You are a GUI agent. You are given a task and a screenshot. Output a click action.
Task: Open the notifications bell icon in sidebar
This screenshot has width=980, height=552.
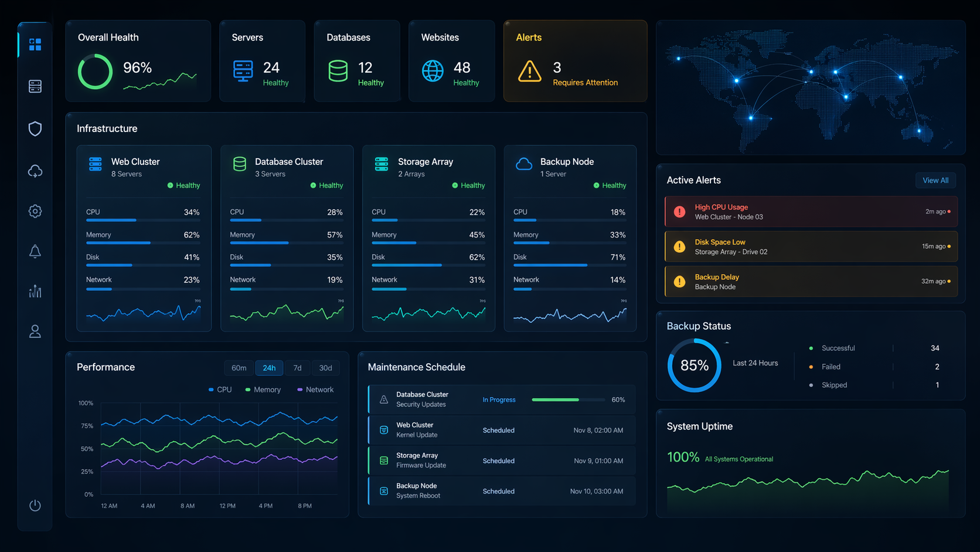coord(35,252)
